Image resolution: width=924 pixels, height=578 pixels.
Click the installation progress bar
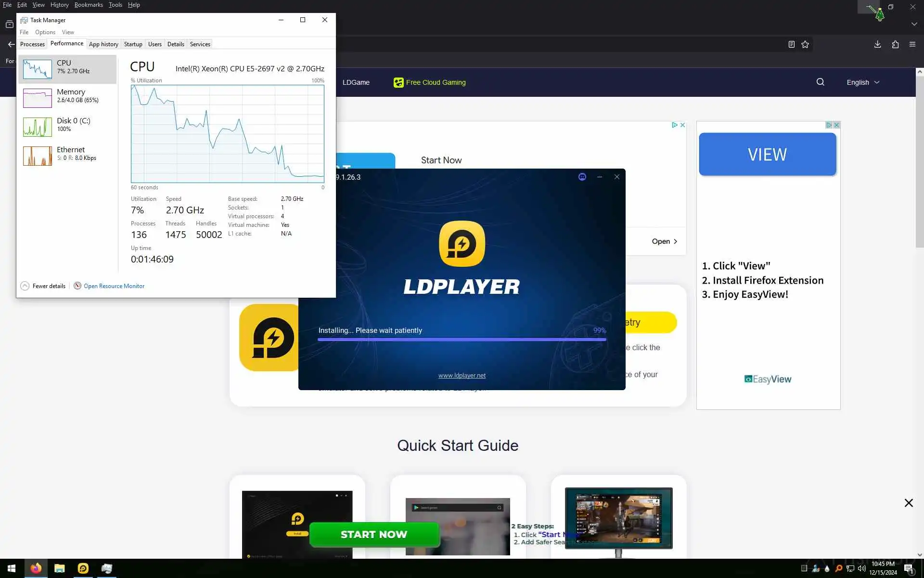tap(462, 340)
